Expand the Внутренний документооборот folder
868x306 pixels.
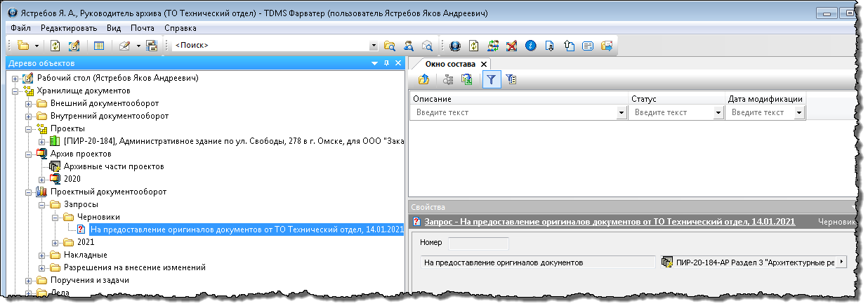[29, 116]
